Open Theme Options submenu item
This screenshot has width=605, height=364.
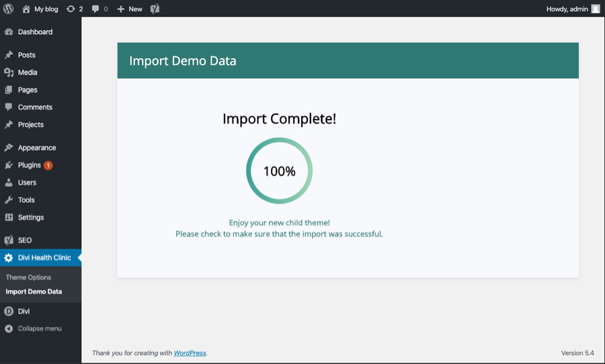click(x=28, y=277)
